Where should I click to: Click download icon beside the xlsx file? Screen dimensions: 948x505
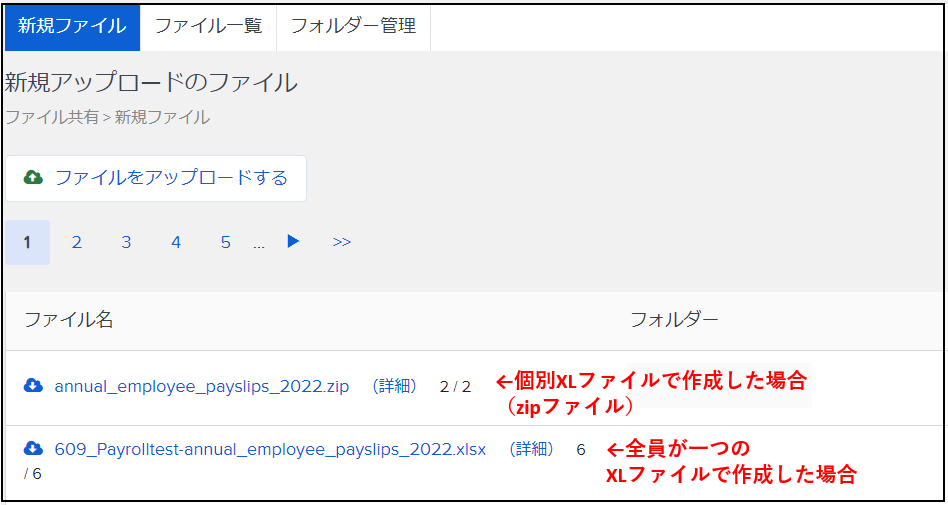point(33,449)
